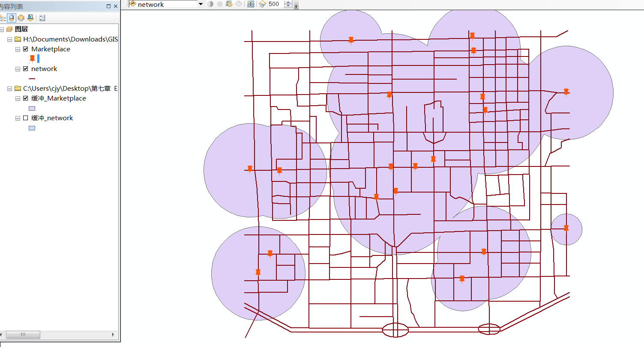Click the table of contents horizontal scrollbar thumb
Image resolution: width=644 pixels, height=347 pixels.
pos(23,335)
